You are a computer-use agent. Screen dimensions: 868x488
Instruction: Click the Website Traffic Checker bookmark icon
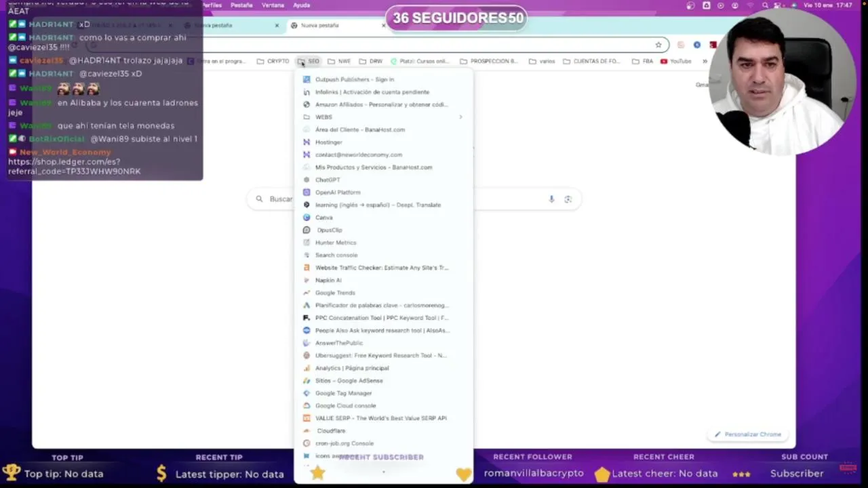point(307,268)
